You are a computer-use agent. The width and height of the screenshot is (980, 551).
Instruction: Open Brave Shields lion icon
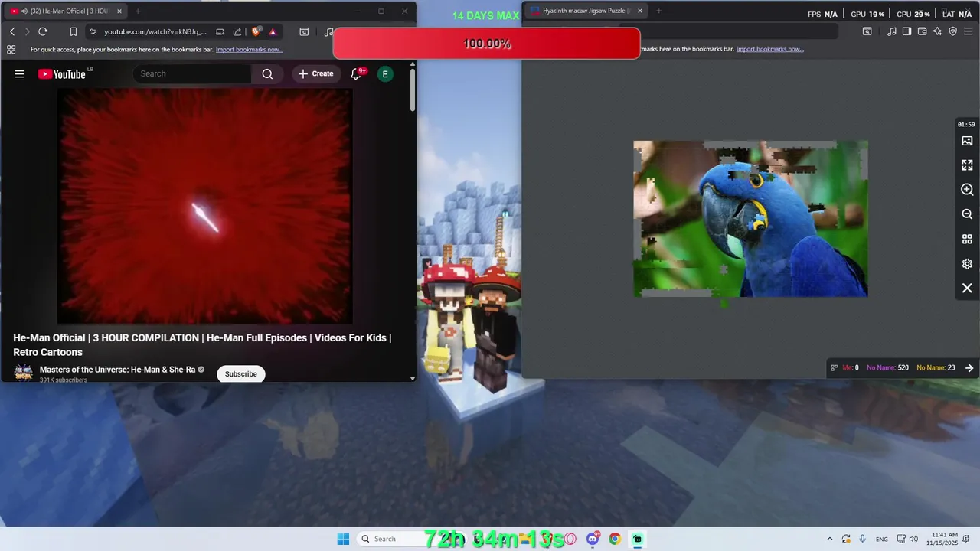tap(256, 31)
